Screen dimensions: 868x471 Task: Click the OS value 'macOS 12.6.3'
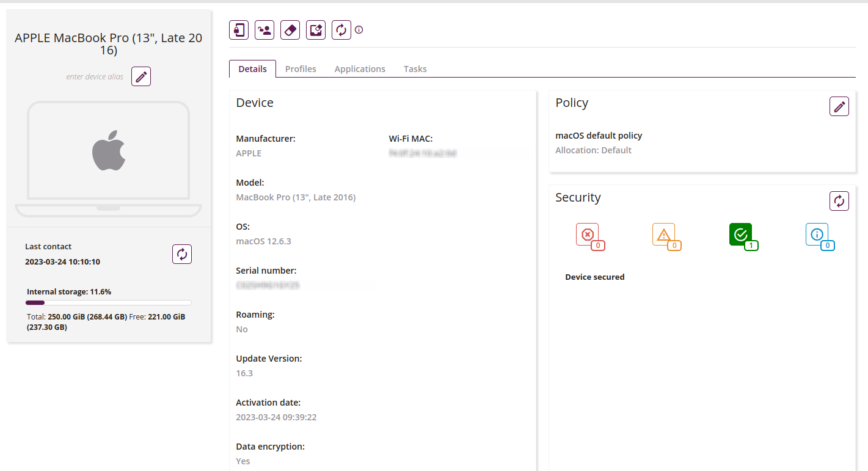(x=263, y=241)
